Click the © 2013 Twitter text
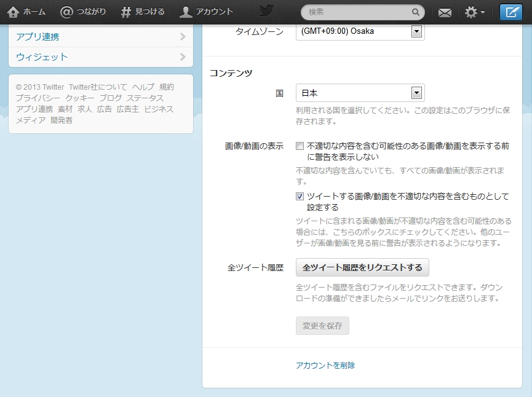This screenshot has height=397, width=532. click(x=40, y=87)
